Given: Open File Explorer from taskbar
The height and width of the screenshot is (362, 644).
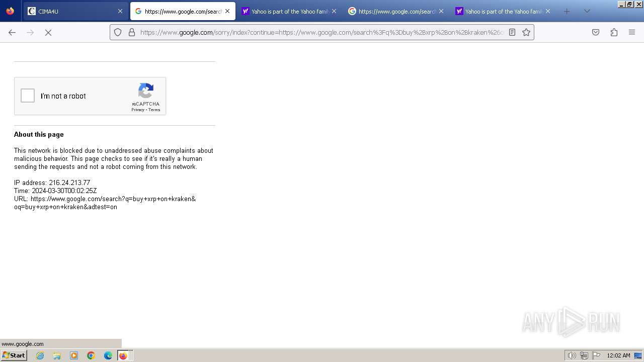Looking at the screenshot, I should click(57, 355).
